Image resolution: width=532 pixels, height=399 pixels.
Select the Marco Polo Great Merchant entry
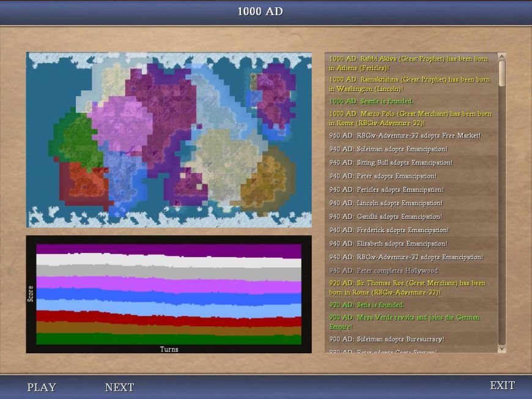point(410,119)
